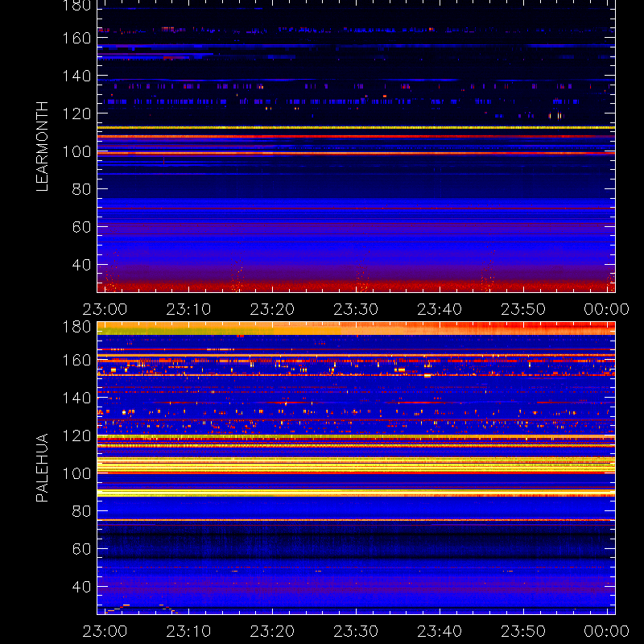This screenshot has height=644, width=644.
Task: Pick the 40 tick label on Palehua axis
Action: pyautogui.click(x=81, y=587)
